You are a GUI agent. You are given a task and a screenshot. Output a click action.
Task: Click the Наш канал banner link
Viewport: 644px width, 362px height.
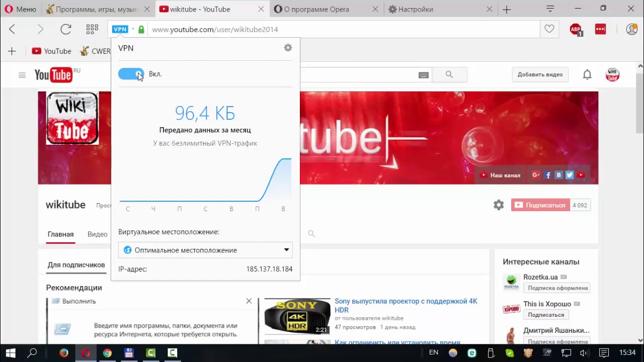[500, 175]
